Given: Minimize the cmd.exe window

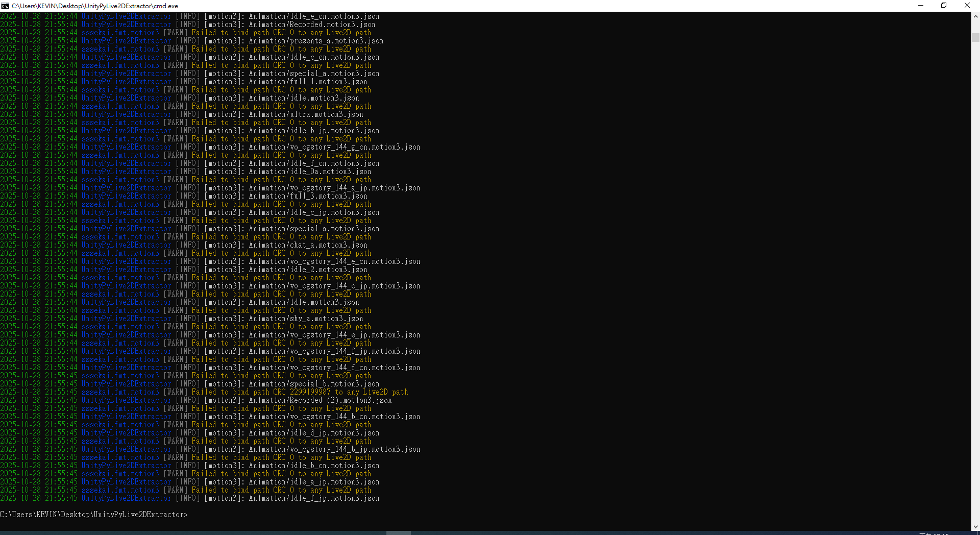Looking at the screenshot, I should 921,6.
